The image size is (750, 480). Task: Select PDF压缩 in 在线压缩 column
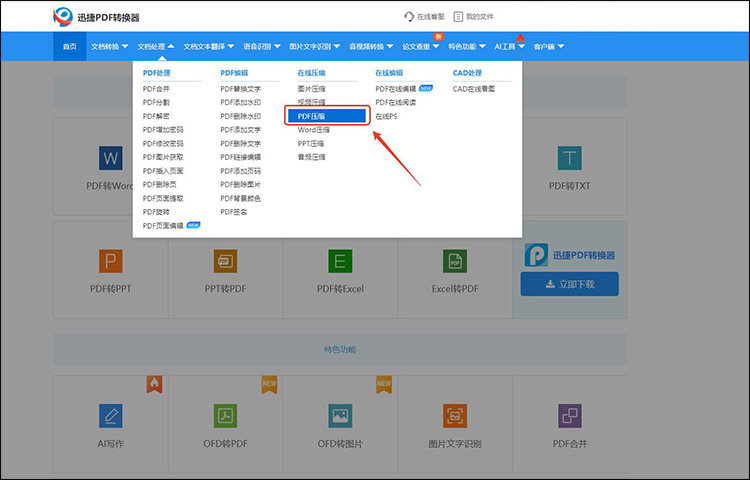pos(327,116)
